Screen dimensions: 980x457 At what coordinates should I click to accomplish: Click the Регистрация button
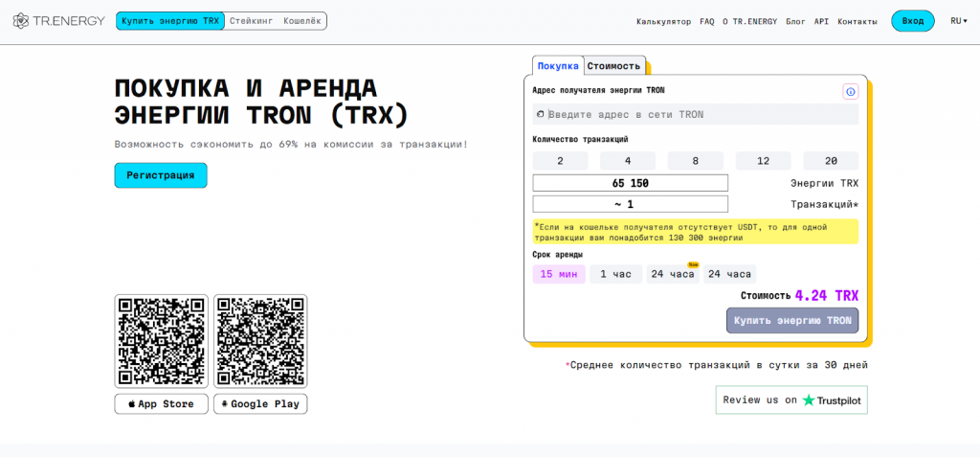click(x=161, y=175)
